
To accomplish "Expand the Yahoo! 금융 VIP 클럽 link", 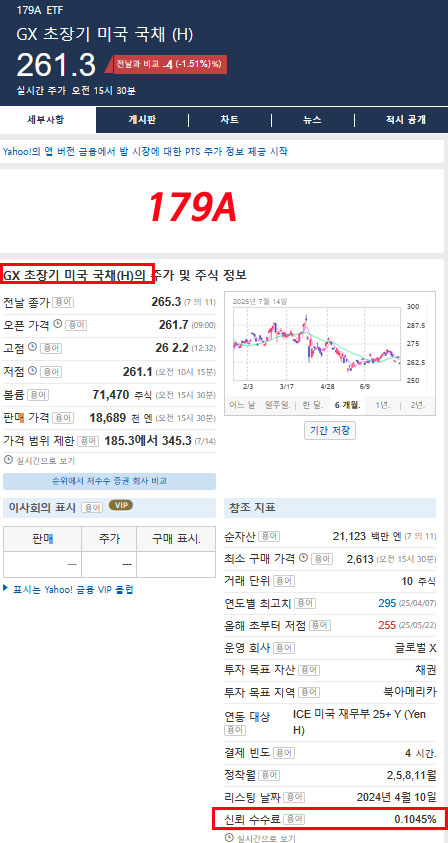I will 68,589.
